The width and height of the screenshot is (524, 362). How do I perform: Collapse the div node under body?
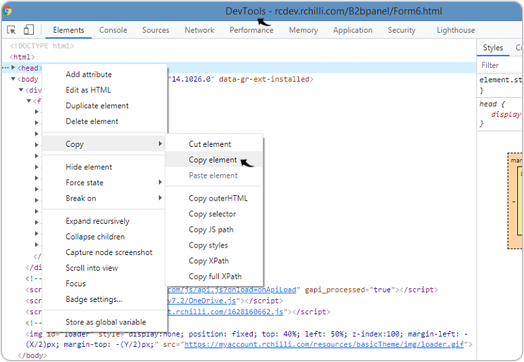tap(21, 90)
